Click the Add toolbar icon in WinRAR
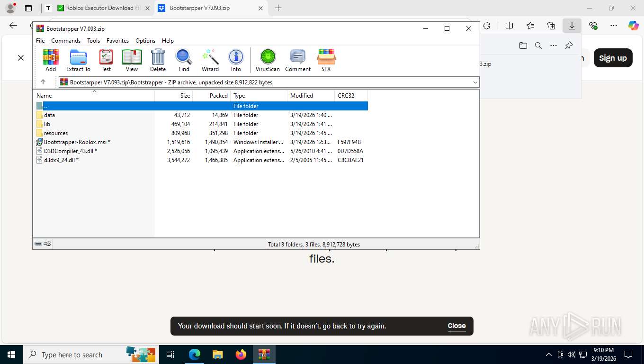This screenshot has height=364, width=644. click(x=51, y=60)
